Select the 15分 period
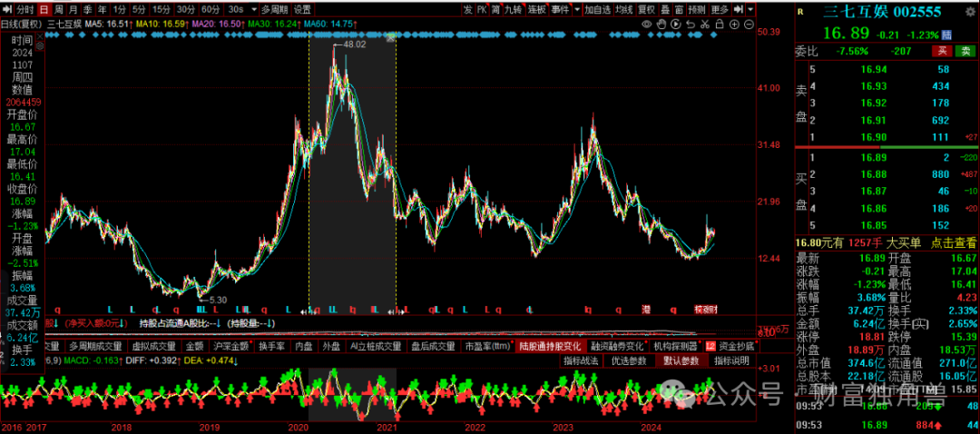This screenshot has height=434, width=980. [x=162, y=9]
